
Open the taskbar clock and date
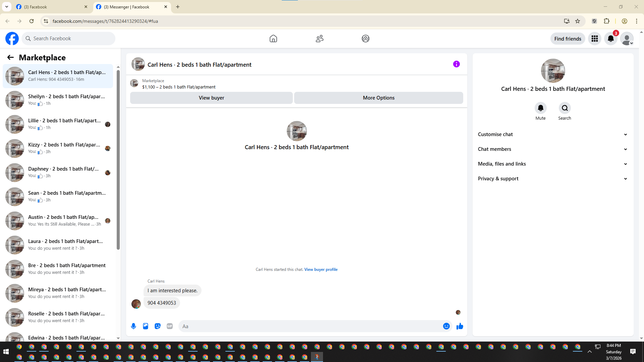(x=614, y=352)
